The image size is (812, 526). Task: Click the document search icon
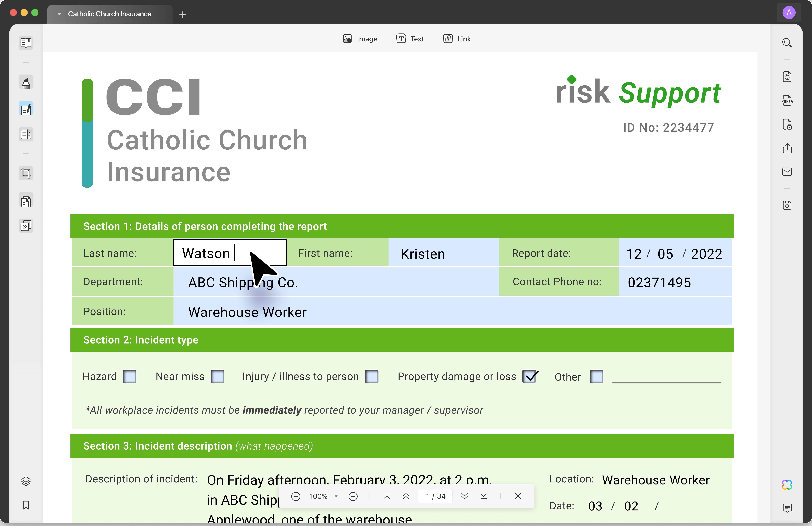click(x=788, y=42)
